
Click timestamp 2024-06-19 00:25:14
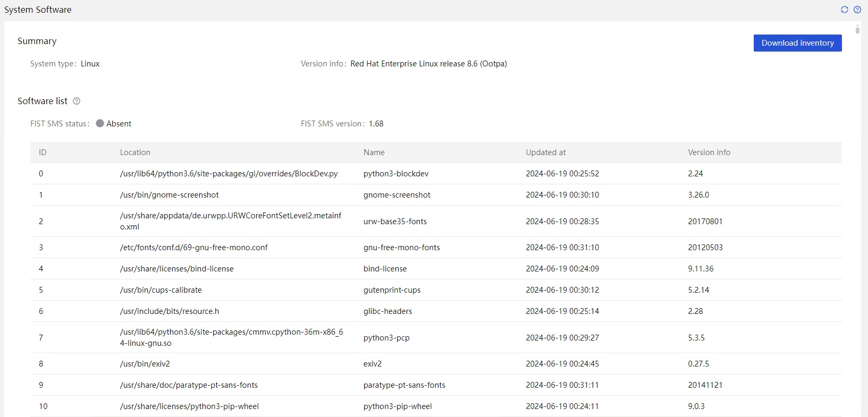point(562,311)
